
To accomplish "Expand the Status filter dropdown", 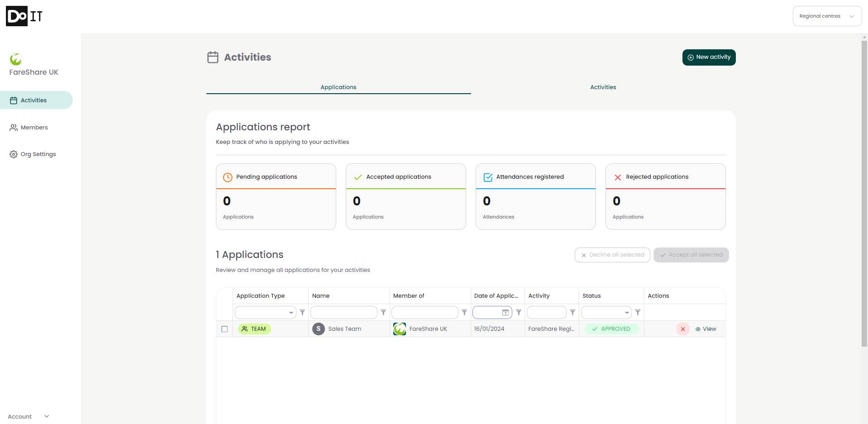I will [x=627, y=313].
